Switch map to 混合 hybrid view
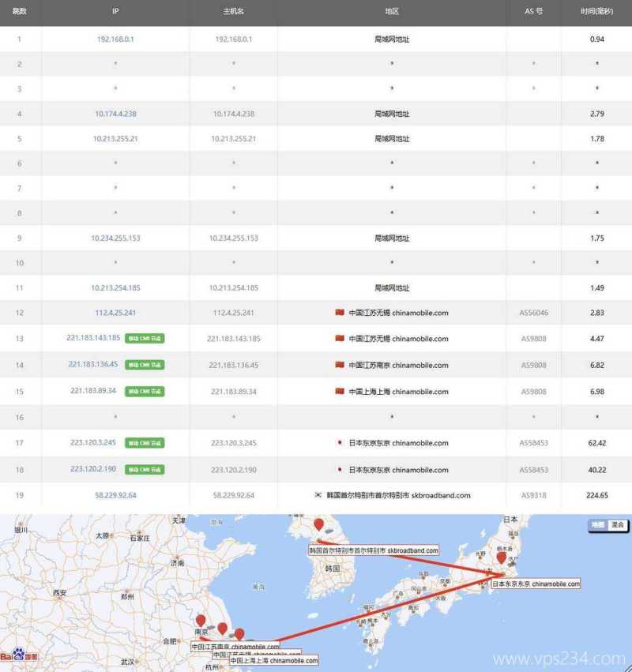The image size is (632, 672). pyautogui.click(x=616, y=524)
